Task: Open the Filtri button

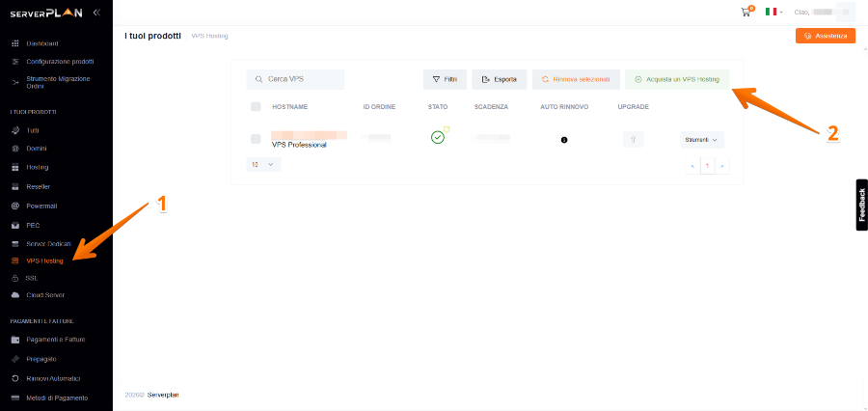Action: pyautogui.click(x=445, y=79)
